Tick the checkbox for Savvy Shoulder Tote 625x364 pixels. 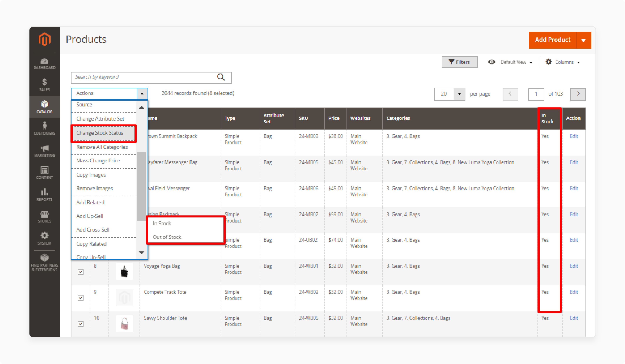80,324
